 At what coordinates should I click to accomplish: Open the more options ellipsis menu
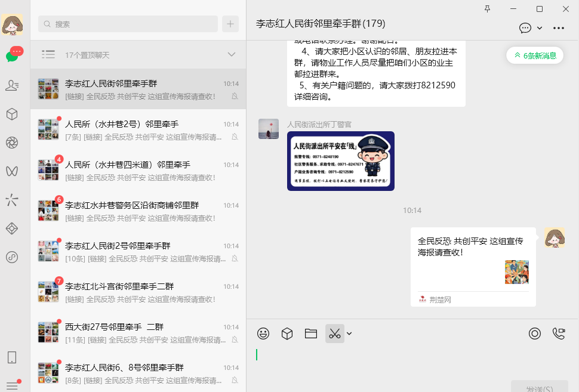tap(559, 27)
